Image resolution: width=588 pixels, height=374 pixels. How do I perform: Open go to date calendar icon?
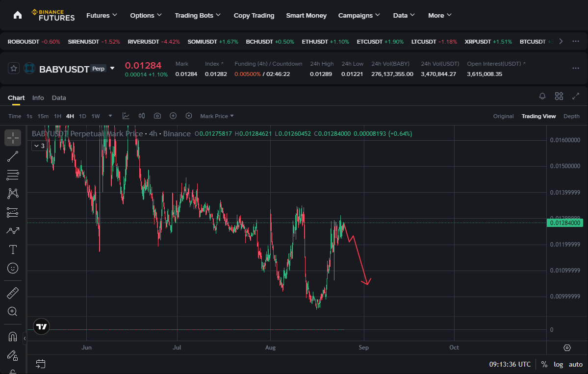pos(41,364)
